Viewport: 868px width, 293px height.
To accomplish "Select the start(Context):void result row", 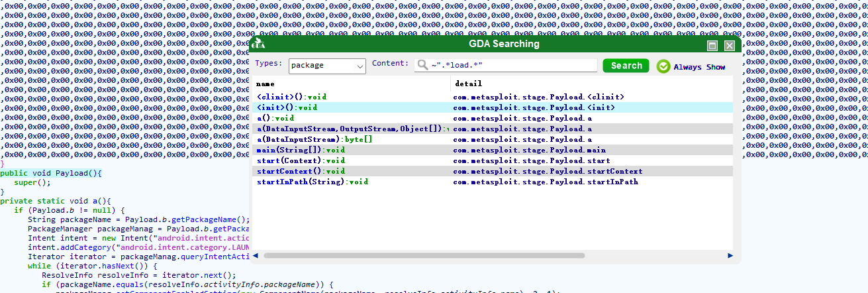I will click(493, 160).
